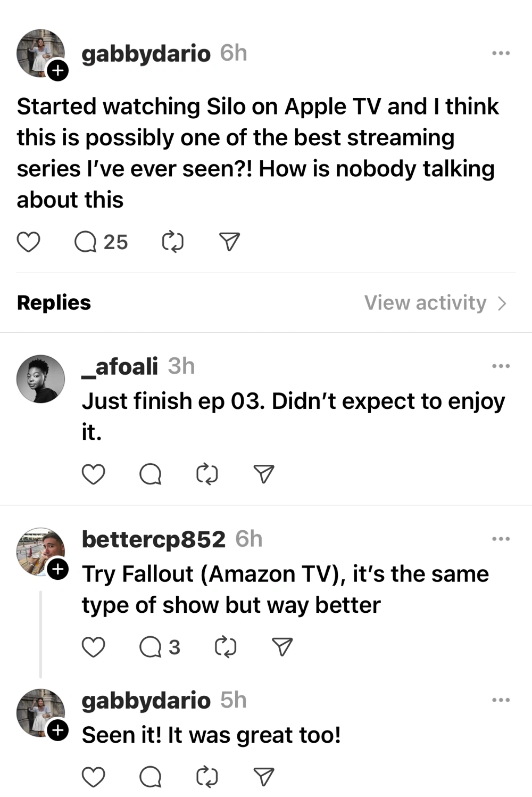Repost gabbydario's "Seen it!" reply
Image resolution: width=532 pixels, height=797 pixels.
[x=207, y=777]
